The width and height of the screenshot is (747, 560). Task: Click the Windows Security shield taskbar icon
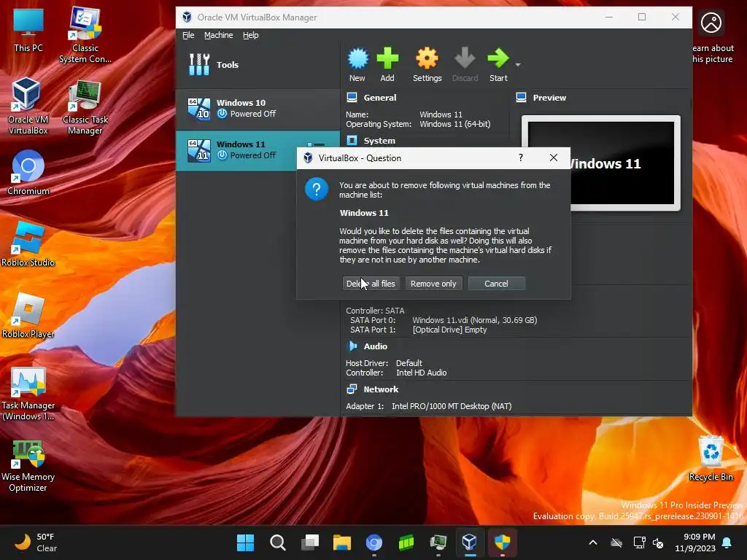tap(502, 542)
